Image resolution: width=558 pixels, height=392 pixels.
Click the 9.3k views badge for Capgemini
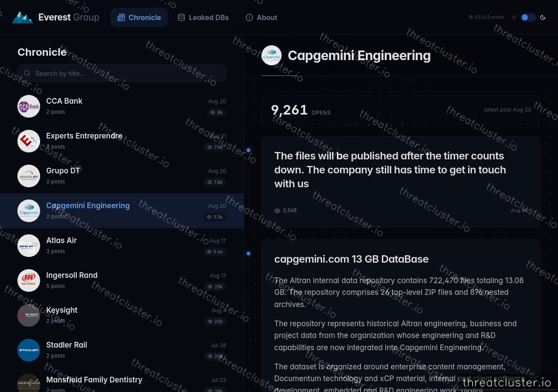point(215,217)
